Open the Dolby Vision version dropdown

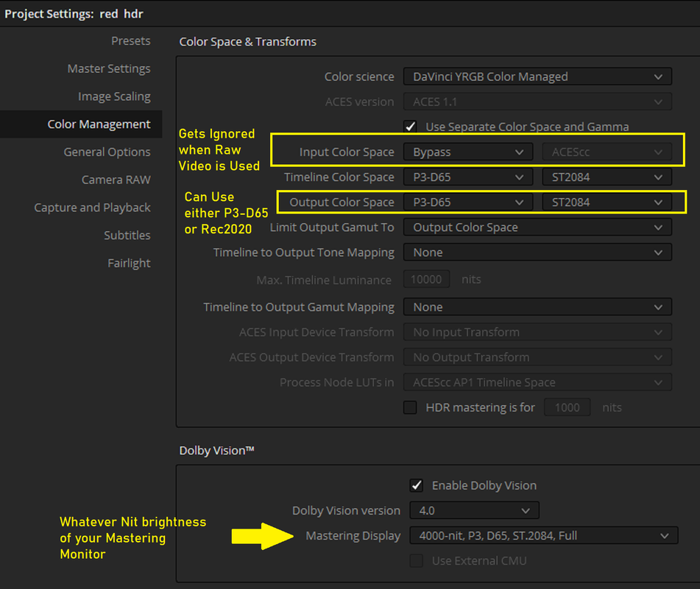(474, 510)
